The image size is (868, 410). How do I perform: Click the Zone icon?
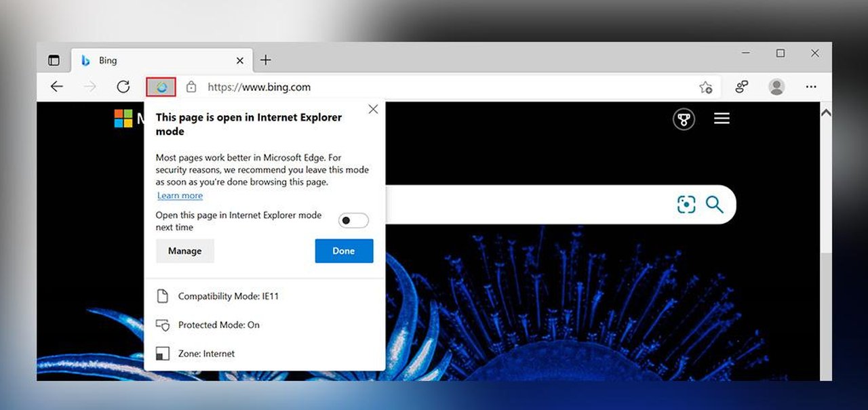click(162, 354)
